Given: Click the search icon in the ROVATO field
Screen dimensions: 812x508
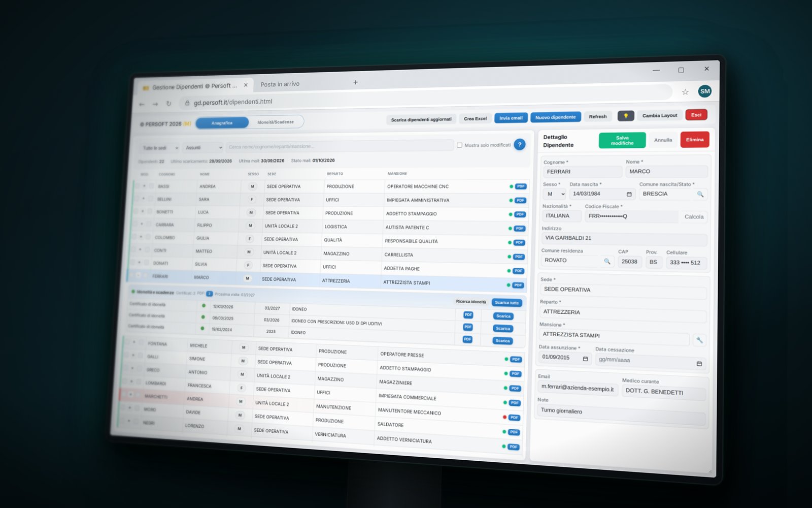Looking at the screenshot, I should [607, 261].
